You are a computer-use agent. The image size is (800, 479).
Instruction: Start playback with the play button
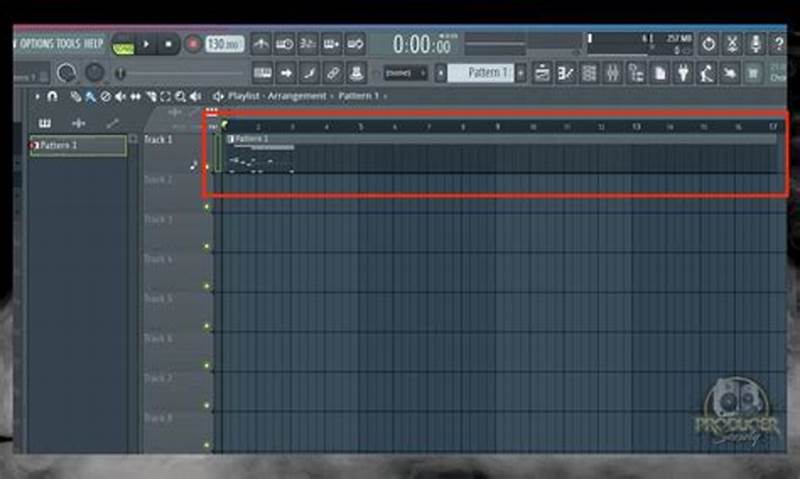pyautogui.click(x=146, y=44)
